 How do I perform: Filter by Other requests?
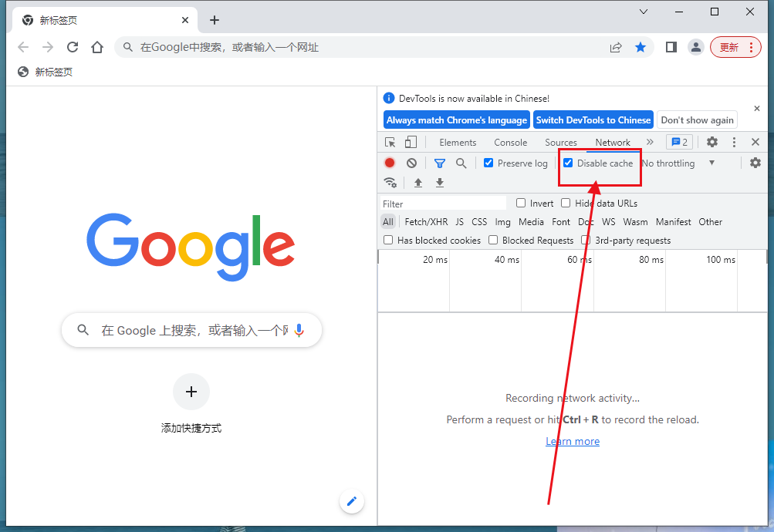(x=710, y=222)
